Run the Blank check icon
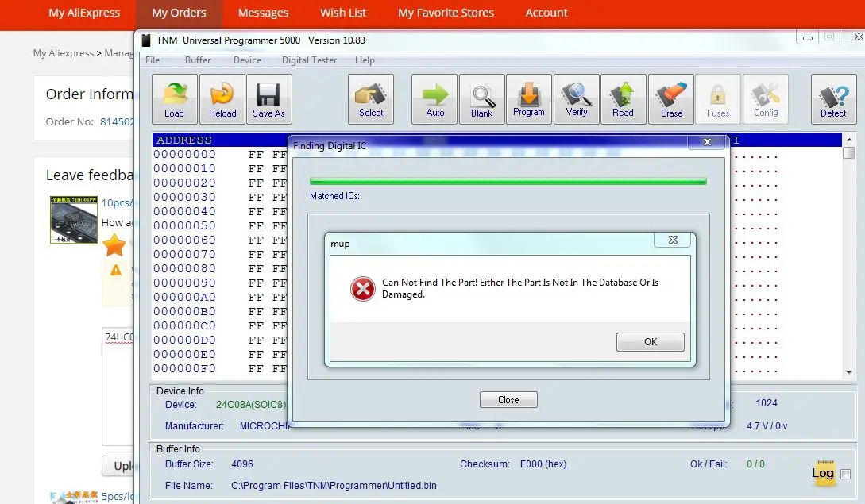Screen dimensions: 865x504 [481, 99]
